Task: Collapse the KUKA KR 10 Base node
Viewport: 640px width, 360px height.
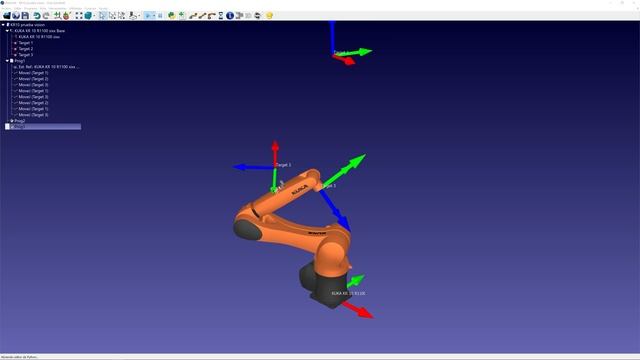Action: click(7, 31)
